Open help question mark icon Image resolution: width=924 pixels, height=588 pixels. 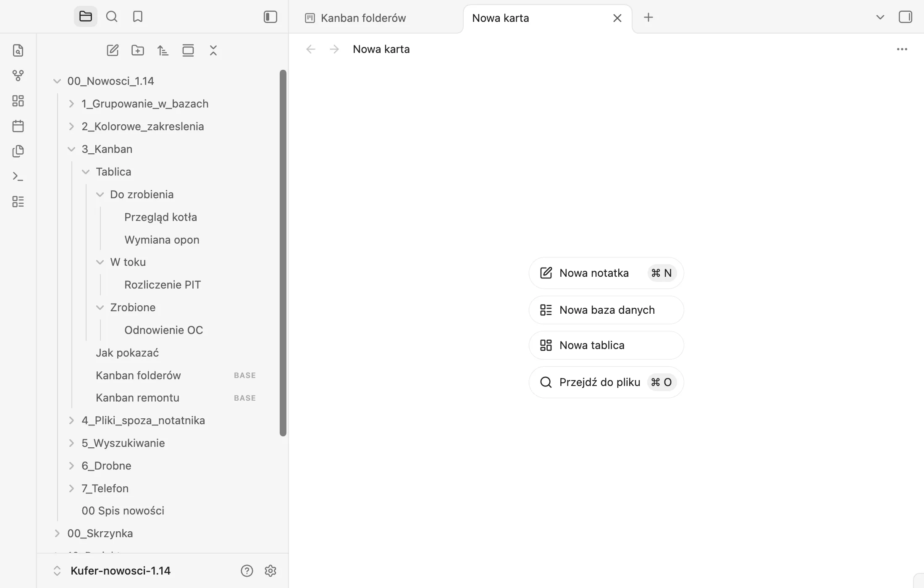pos(247,571)
